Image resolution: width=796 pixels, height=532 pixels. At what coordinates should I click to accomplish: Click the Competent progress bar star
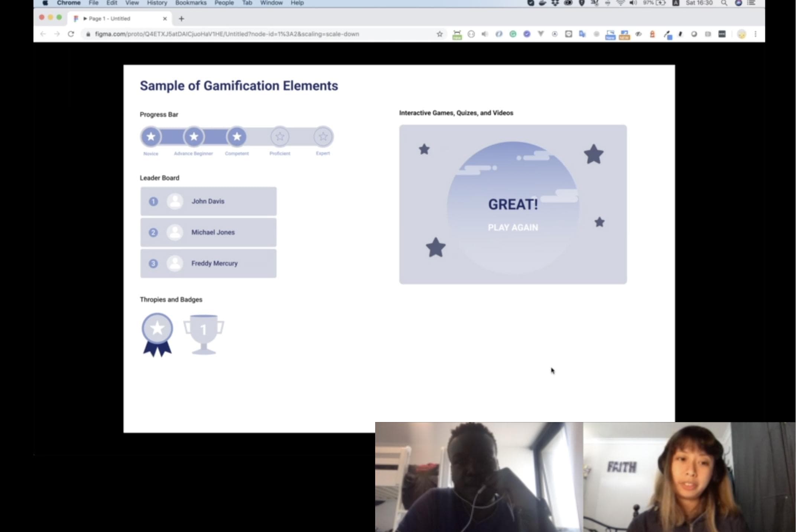pyautogui.click(x=237, y=137)
